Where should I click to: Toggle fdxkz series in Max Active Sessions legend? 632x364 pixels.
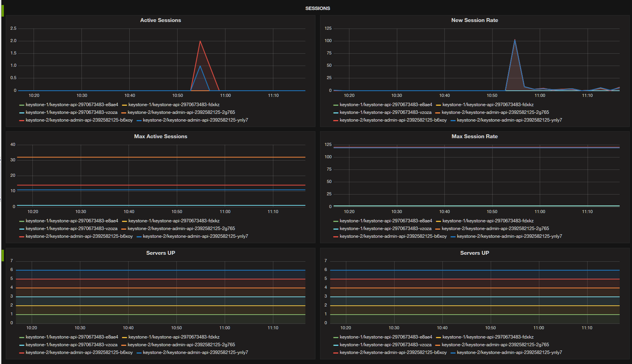[174, 221]
